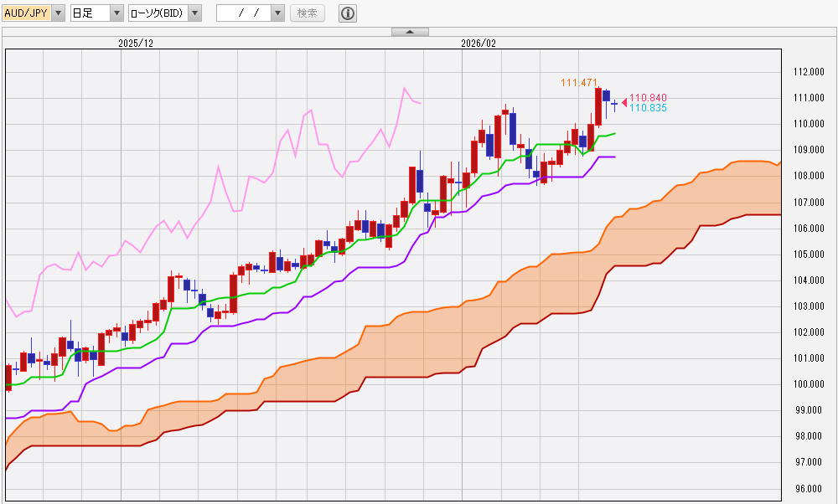Click the 110.840 pink price label
This screenshot has width=838, height=504.
click(x=648, y=98)
